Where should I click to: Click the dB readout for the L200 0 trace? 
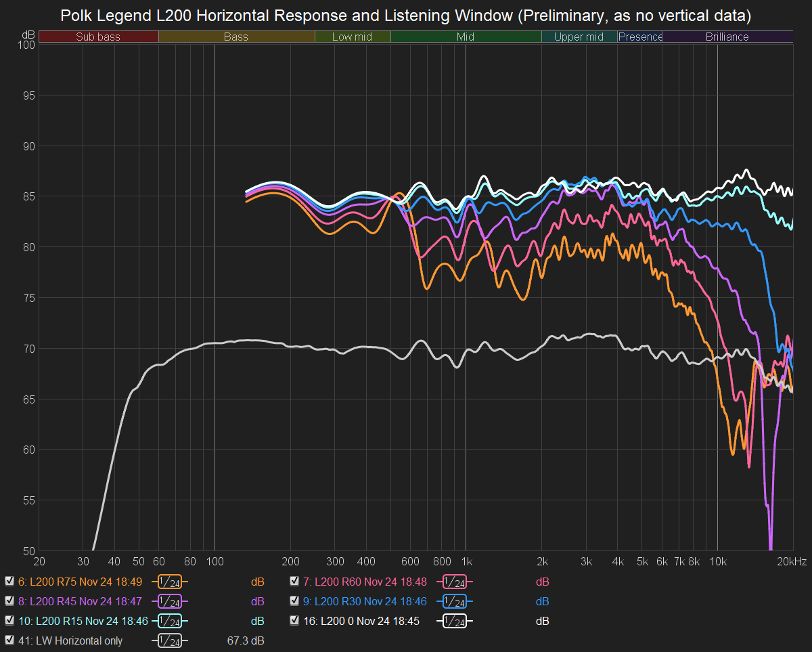[x=543, y=621]
